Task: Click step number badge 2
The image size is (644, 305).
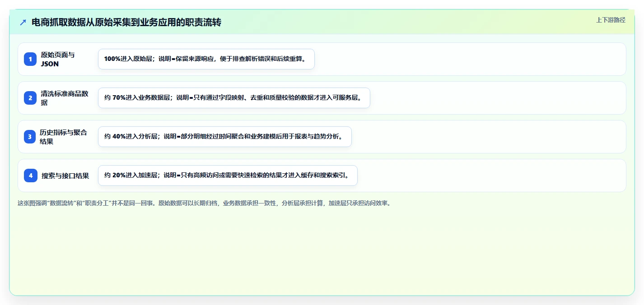Action: pos(30,98)
